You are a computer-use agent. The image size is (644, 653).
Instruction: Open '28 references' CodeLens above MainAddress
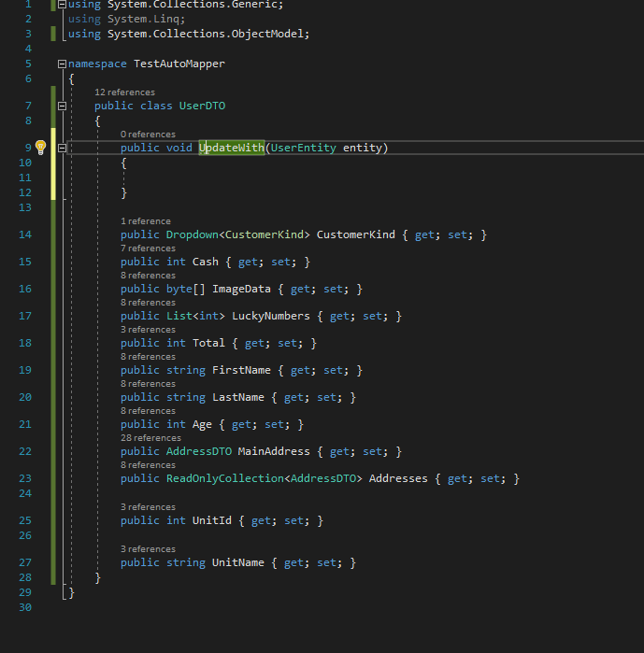click(150, 438)
